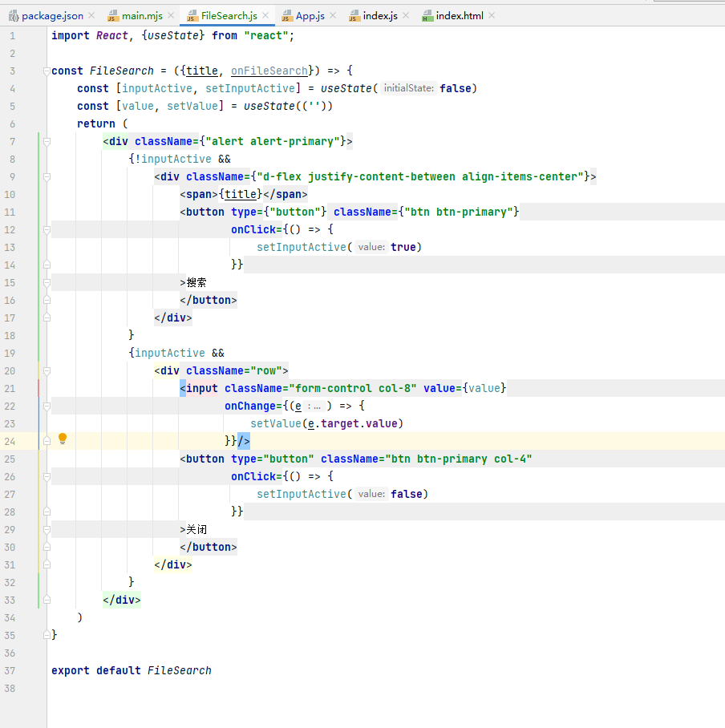Click the "react" import string on line 1
Image resolution: width=725 pixels, height=728 pixels.
[266, 36]
